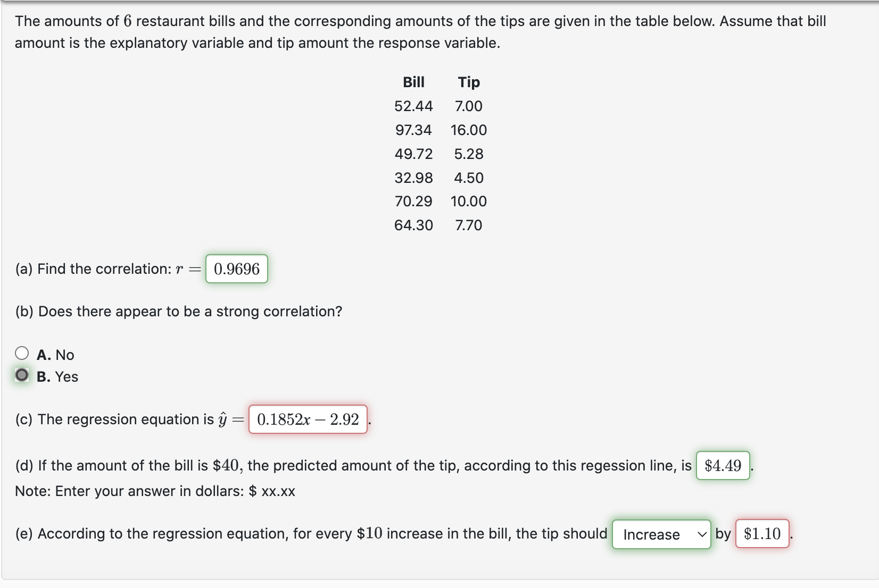Click the $1.10 answer box in part (e)
Viewport: 879px width, 588px height.
pyautogui.click(x=762, y=533)
